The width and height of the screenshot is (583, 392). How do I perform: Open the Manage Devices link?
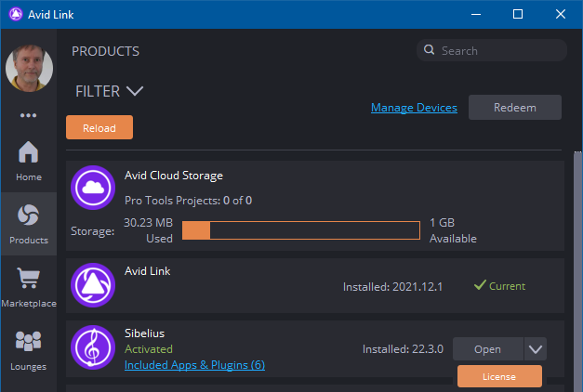[414, 108]
